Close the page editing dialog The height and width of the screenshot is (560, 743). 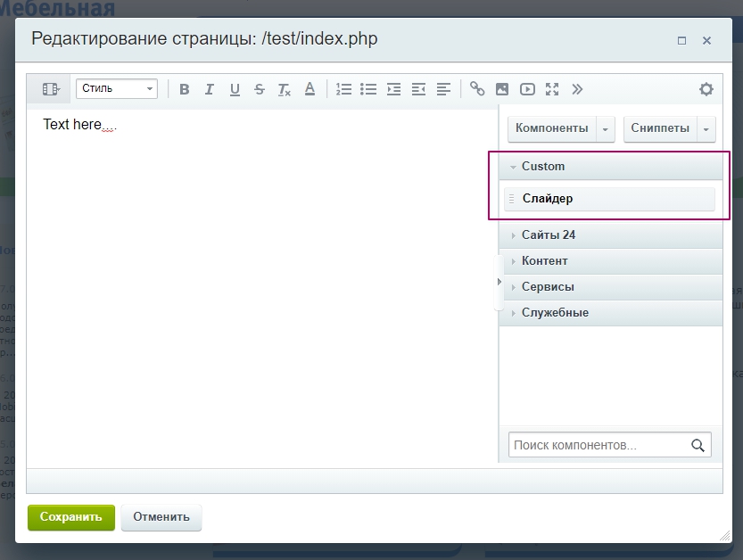coord(706,41)
